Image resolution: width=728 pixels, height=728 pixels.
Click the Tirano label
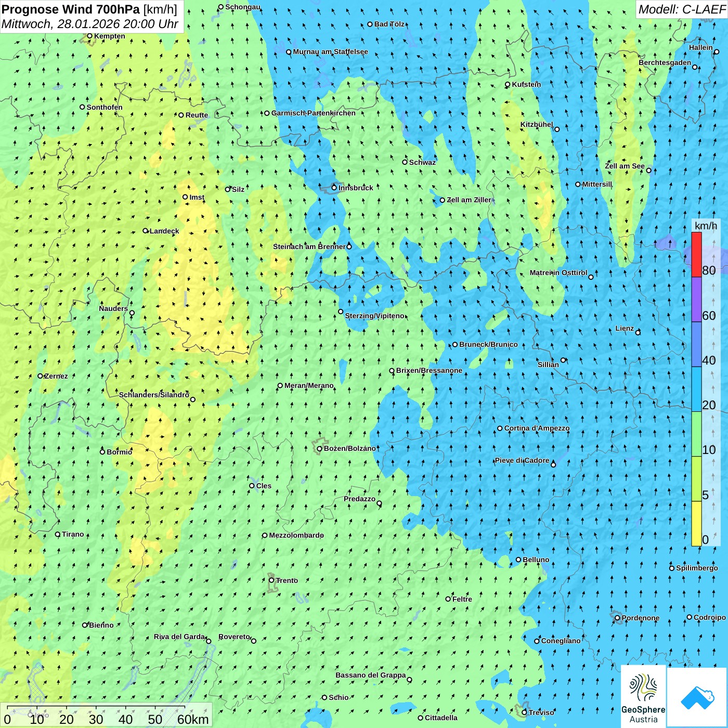pos(73,534)
